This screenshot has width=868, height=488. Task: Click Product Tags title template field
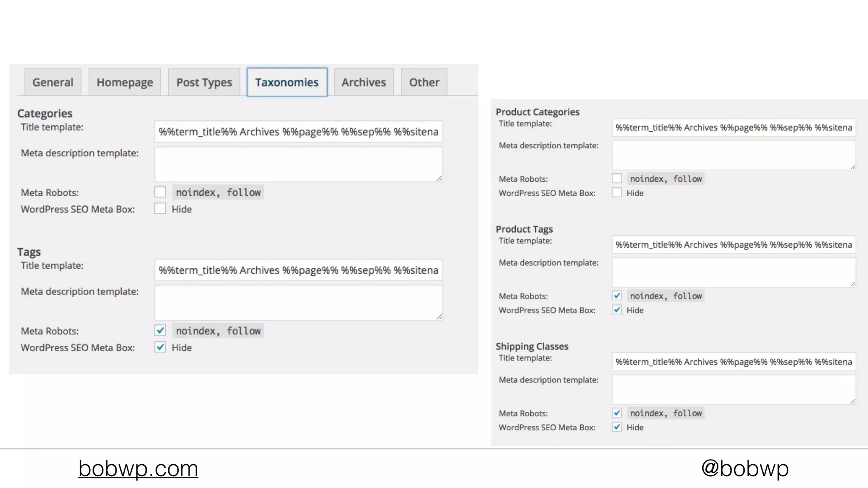pyautogui.click(x=734, y=245)
